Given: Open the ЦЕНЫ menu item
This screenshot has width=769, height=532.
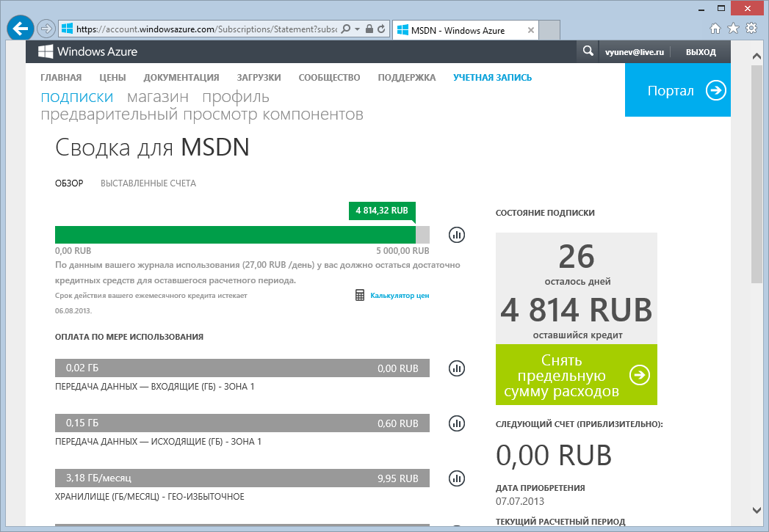Looking at the screenshot, I should pos(112,77).
